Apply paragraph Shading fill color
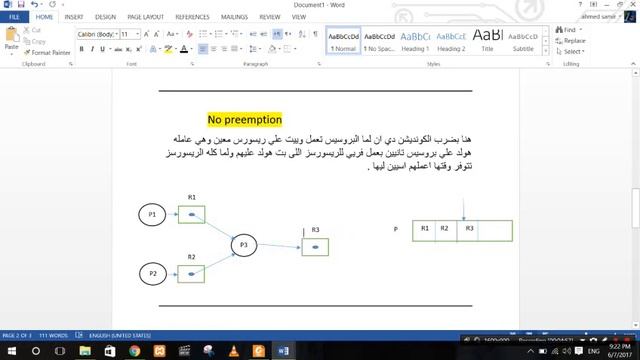 (x=272, y=49)
